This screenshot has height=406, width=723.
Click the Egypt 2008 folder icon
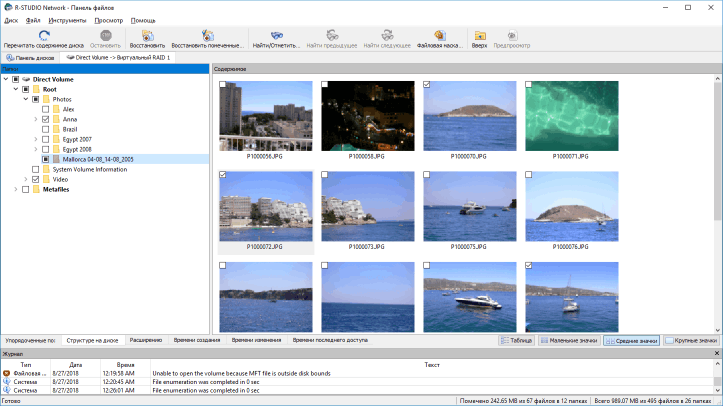(56, 149)
